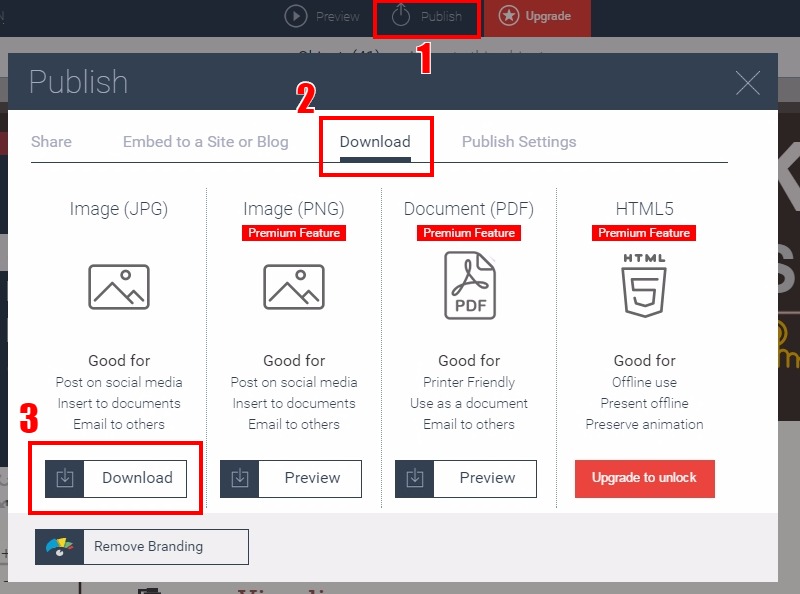Open the Embed to a Site or Blog tab
Image resolution: width=800 pixels, height=594 pixels.
pyautogui.click(x=206, y=141)
